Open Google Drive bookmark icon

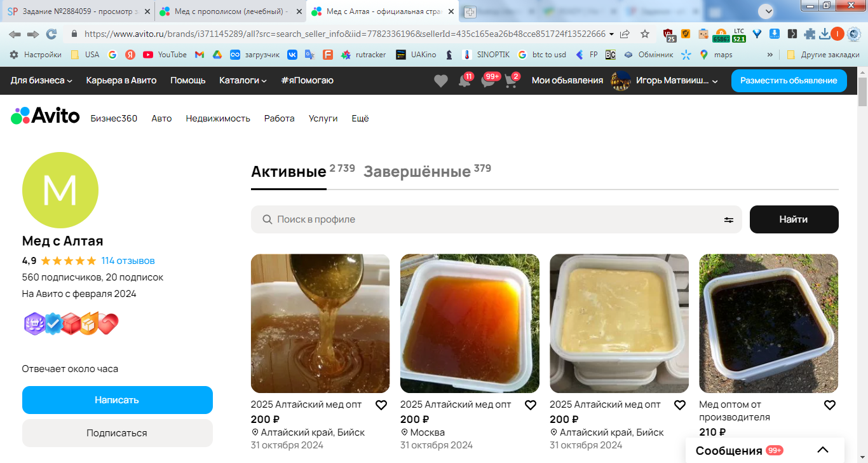217,55
